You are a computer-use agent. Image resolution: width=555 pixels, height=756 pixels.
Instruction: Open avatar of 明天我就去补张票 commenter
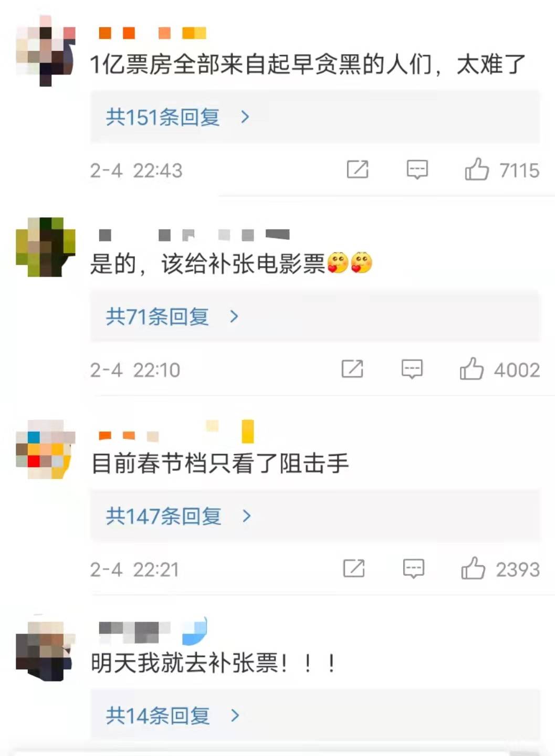[x=46, y=648]
